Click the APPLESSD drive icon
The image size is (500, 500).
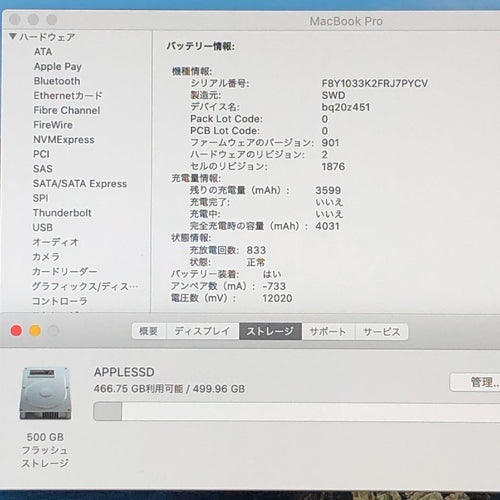click(x=45, y=393)
